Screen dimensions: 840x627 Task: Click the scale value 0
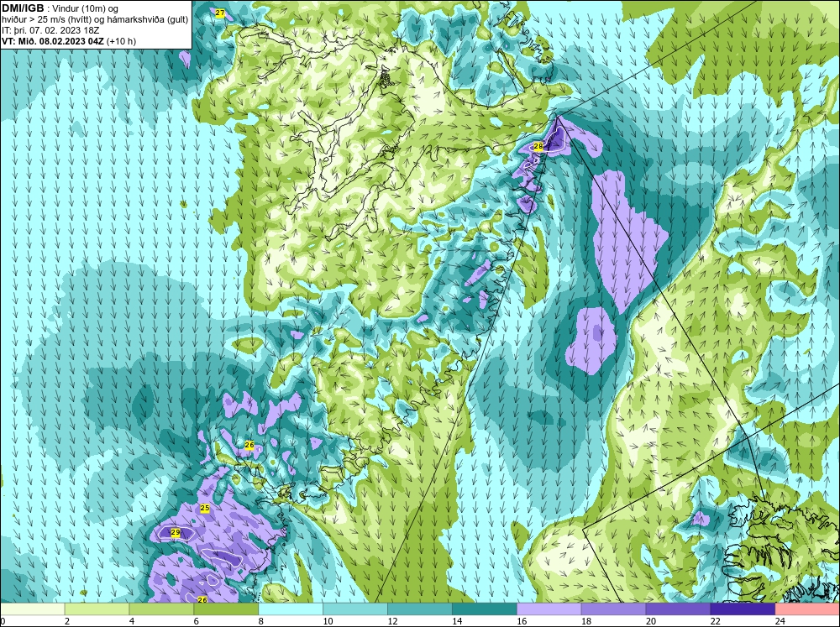click(3, 621)
